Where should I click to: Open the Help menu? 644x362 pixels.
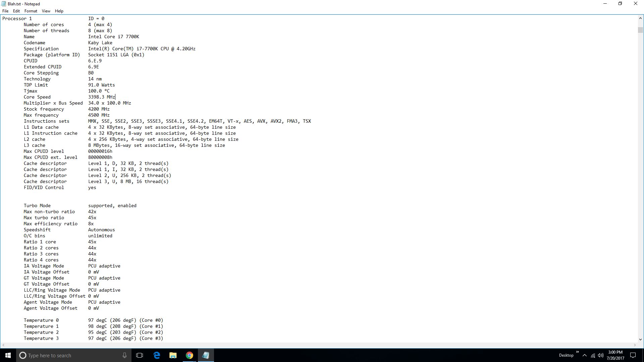tap(59, 11)
